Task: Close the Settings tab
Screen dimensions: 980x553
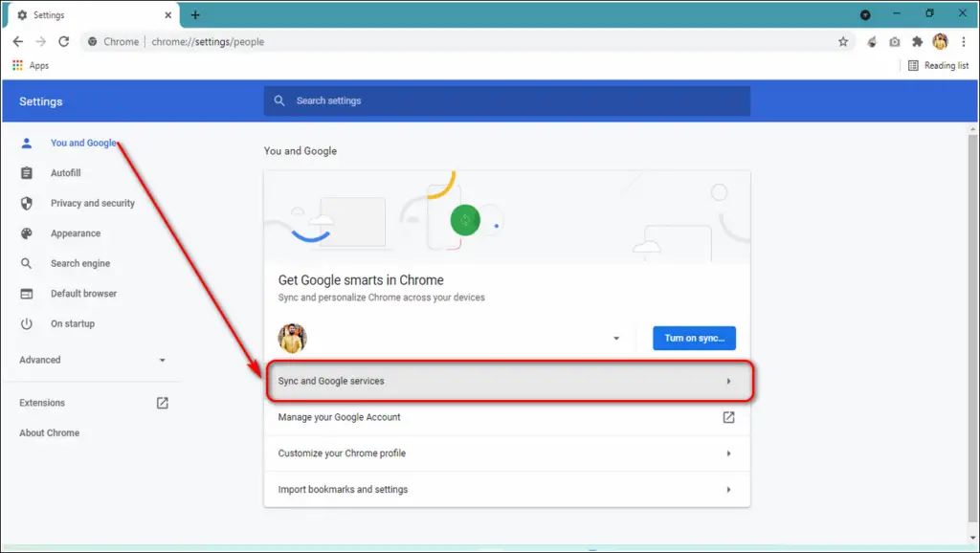Action: point(168,15)
